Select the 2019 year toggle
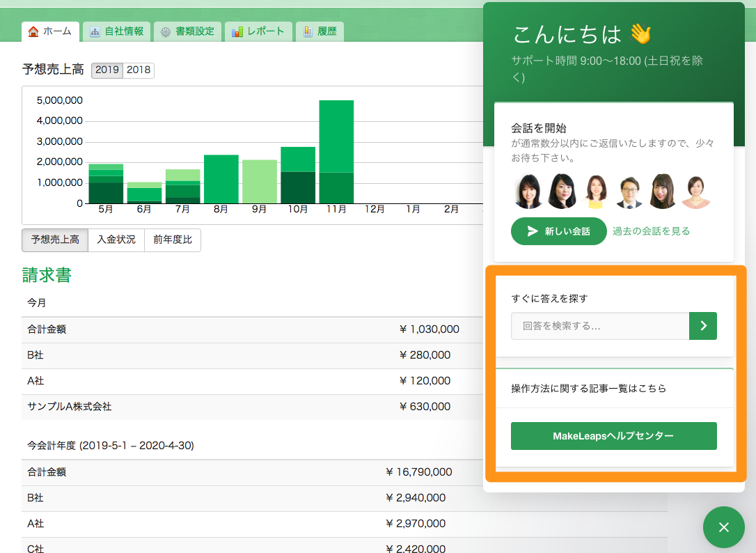This screenshot has height=553, width=756. [x=107, y=70]
